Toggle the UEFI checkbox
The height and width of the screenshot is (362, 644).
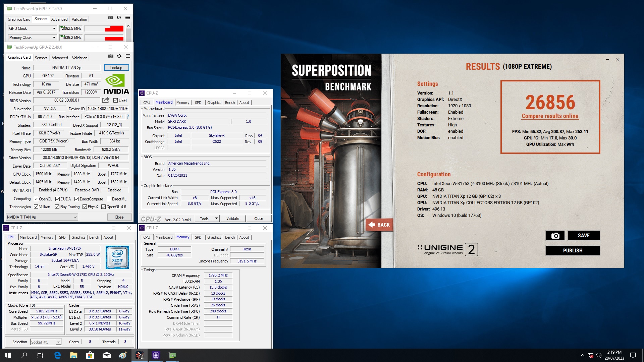pyautogui.click(x=115, y=100)
